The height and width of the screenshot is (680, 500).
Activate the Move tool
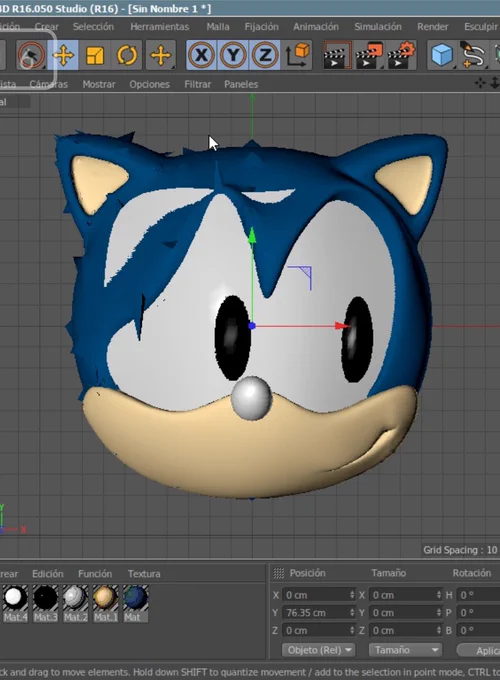63,56
